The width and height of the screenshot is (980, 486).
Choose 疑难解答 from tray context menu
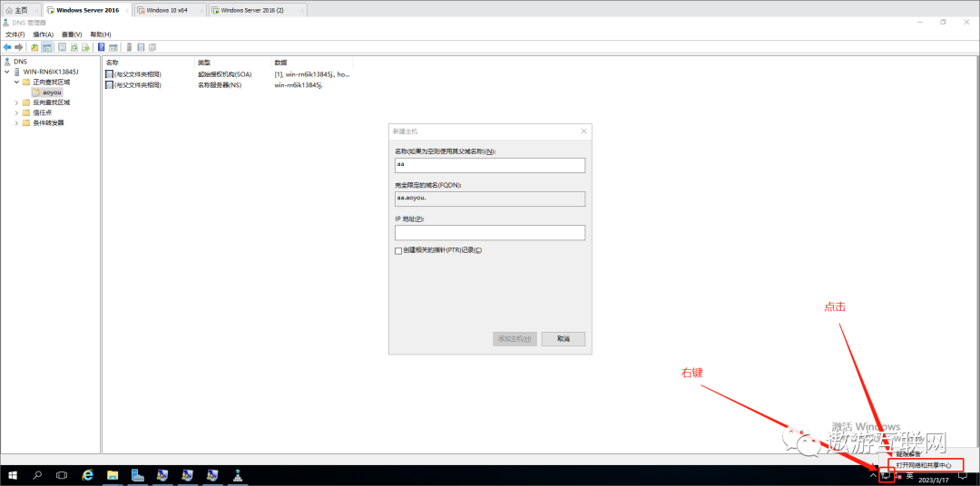(x=908, y=454)
